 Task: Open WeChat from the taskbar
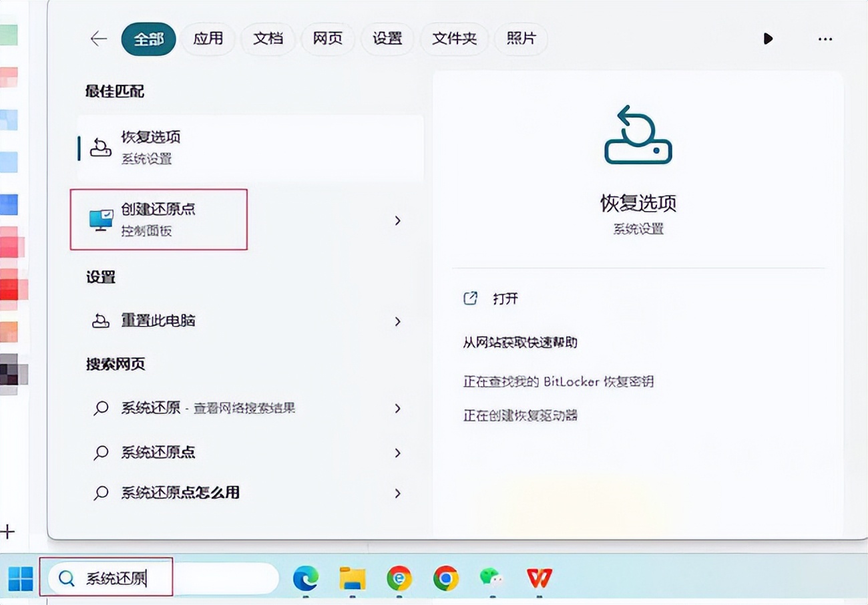tap(491, 578)
